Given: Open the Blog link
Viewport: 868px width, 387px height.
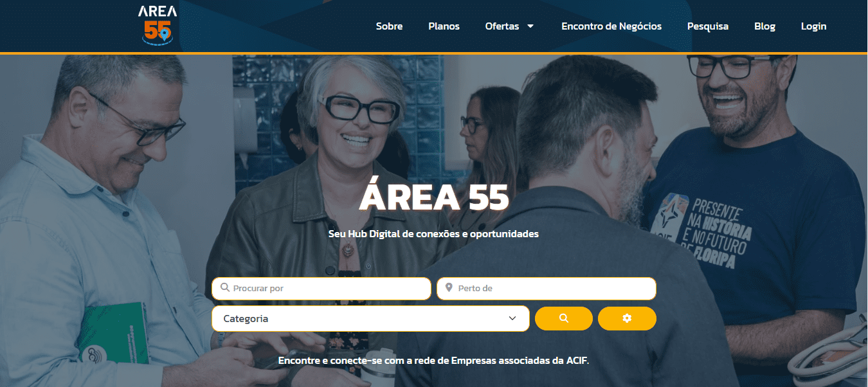Looking at the screenshot, I should click(x=764, y=26).
